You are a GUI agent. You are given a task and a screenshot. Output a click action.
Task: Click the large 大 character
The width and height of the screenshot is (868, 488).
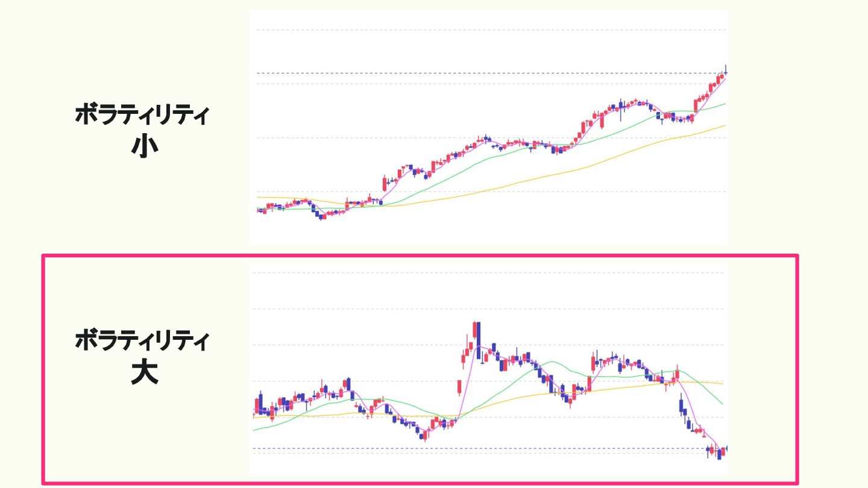coord(145,374)
